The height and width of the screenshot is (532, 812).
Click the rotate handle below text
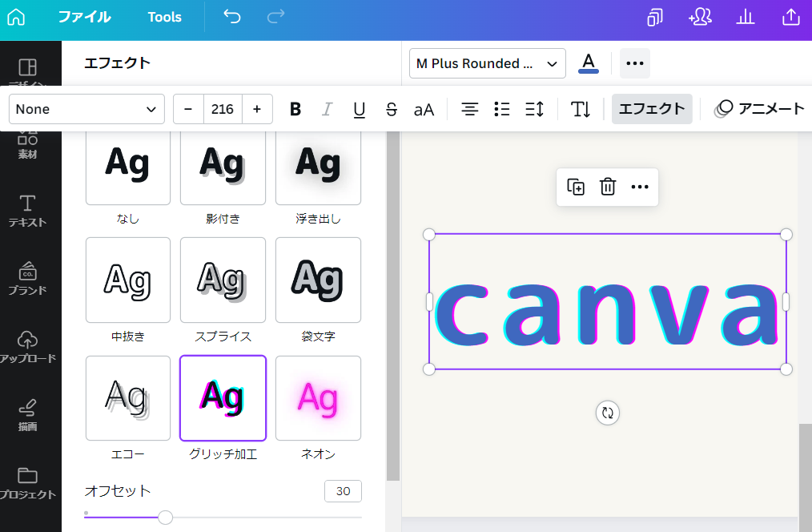(x=608, y=413)
